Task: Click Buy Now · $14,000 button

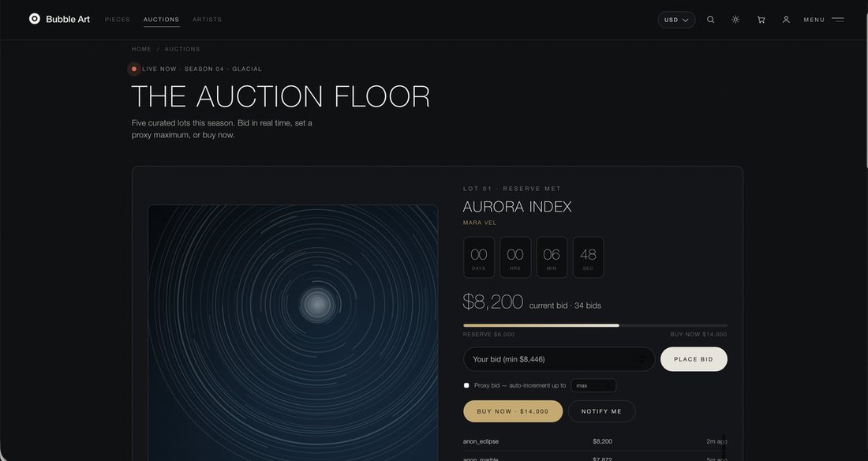Action: point(513,411)
